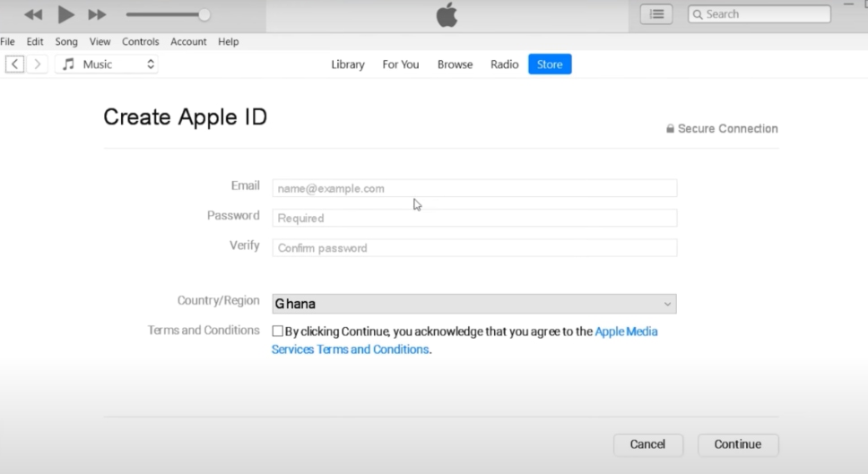The height and width of the screenshot is (474, 868).
Task: Switch to the For You tab
Action: click(401, 65)
